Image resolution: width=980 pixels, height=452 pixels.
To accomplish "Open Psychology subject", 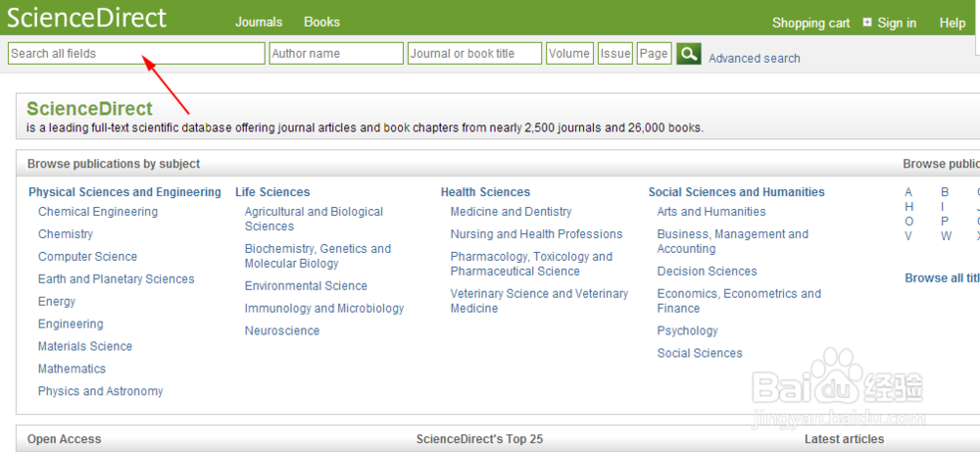I will 688,330.
